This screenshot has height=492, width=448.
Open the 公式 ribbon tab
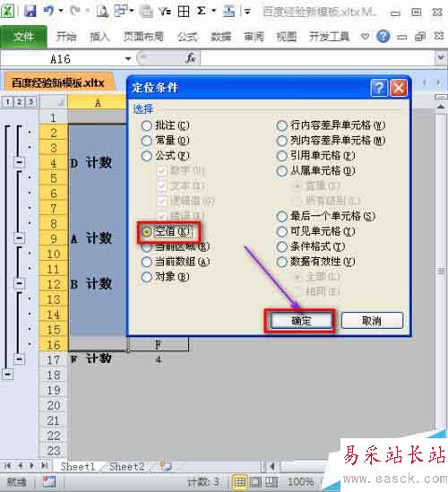187,37
